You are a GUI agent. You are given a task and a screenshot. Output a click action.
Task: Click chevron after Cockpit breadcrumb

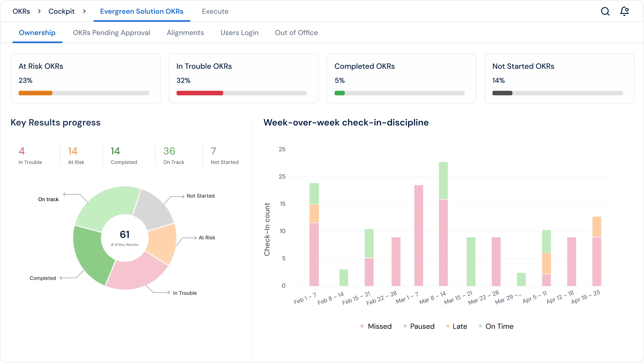(x=84, y=11)
